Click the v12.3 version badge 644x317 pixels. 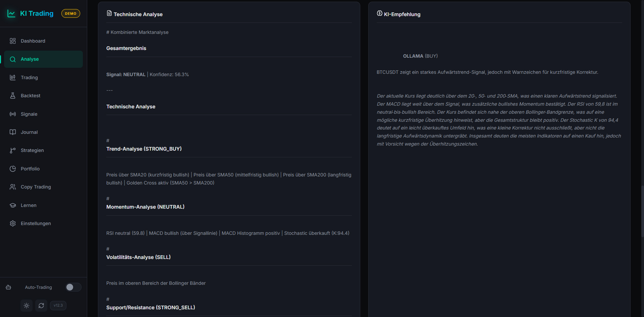[58, 306]
